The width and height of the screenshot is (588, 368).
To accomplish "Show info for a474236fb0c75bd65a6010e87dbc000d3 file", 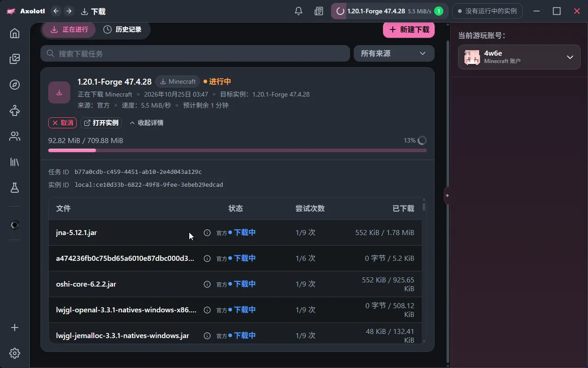I will pyautogui.click(x=207, y=259).
